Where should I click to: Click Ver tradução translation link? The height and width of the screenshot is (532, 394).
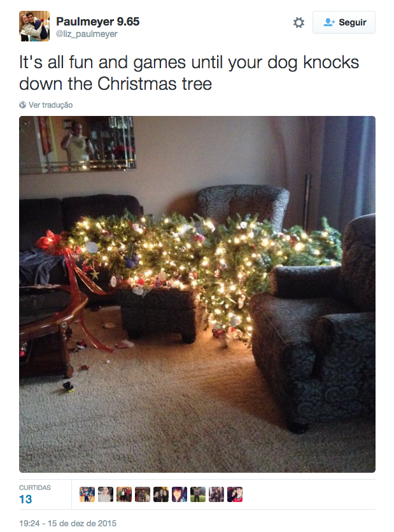50,105
